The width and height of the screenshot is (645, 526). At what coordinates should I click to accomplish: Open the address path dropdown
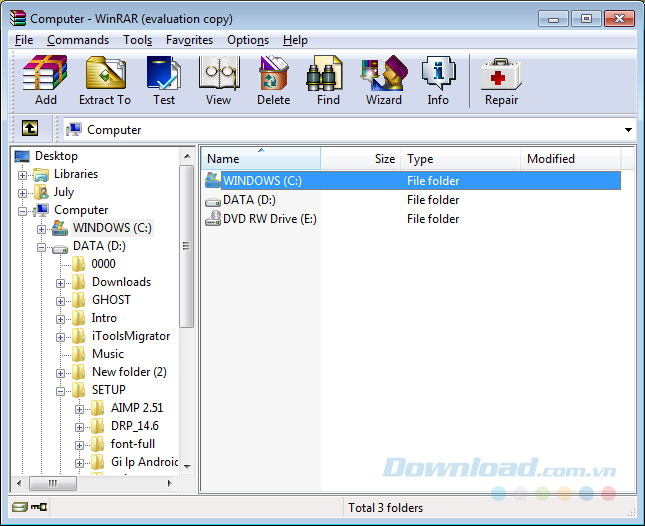coord(628,130)
